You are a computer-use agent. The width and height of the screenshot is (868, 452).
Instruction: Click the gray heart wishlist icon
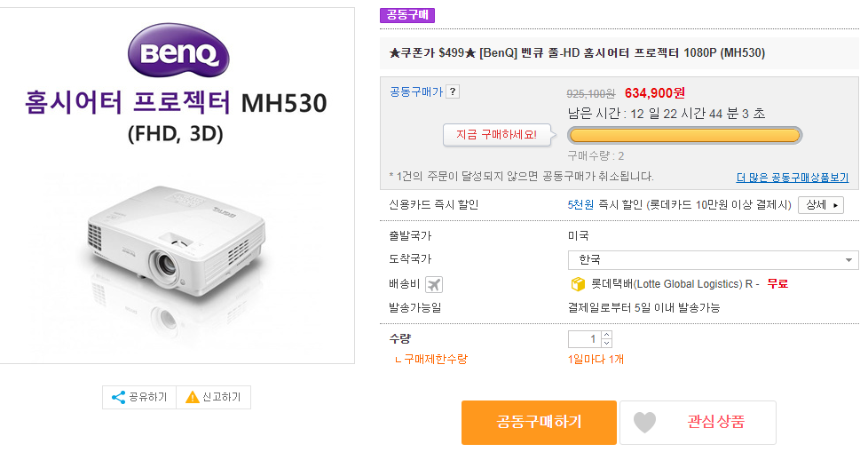(x=644, y=423)
